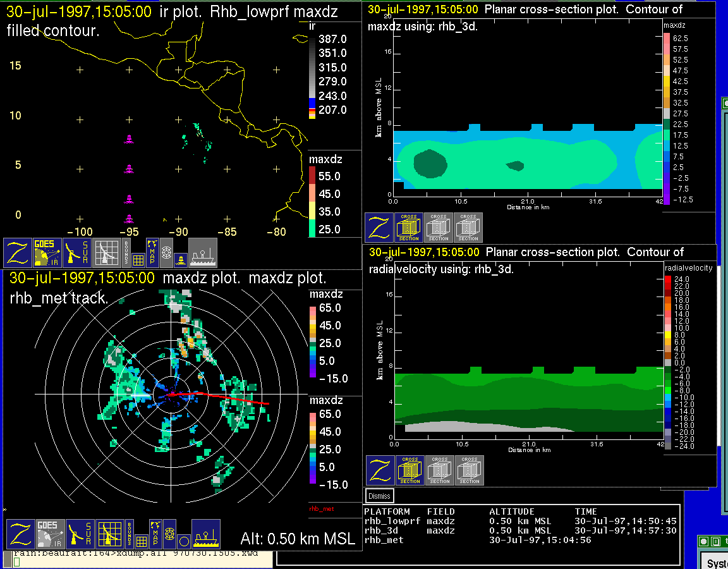Click the ship platform icon in bottom-left toolbar
Screen dimensions: 728x569
(205, 534)
